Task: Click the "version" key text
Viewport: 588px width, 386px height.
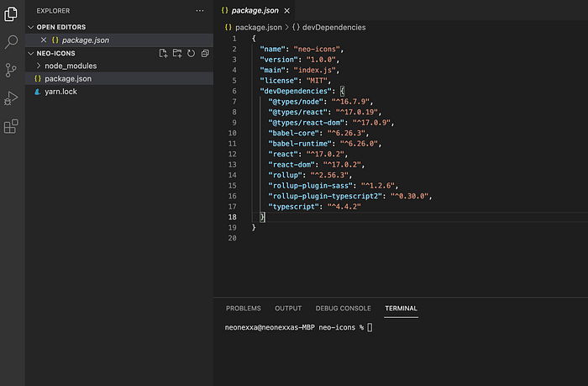Action: [x=279, y=60]
